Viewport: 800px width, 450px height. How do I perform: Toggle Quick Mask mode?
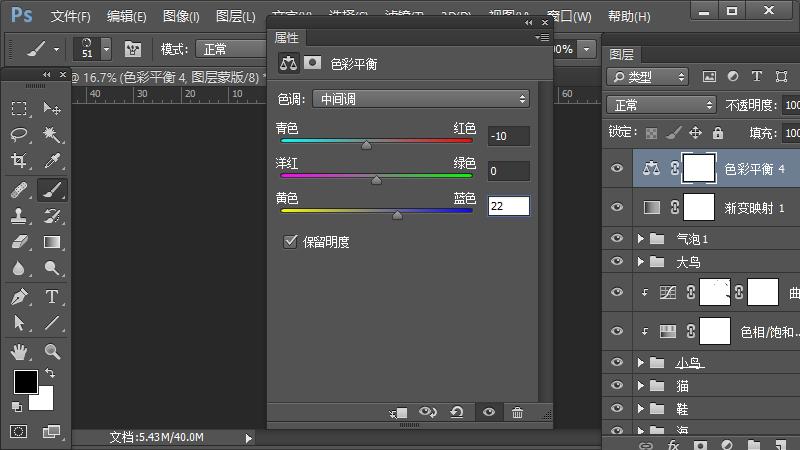point(19,432)
